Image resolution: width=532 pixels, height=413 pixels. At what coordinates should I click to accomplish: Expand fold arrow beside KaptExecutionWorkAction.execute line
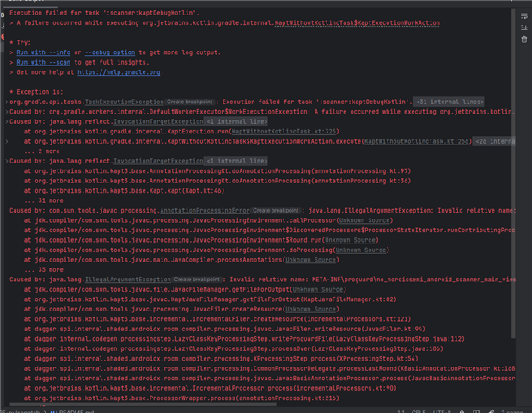point(7,141)
